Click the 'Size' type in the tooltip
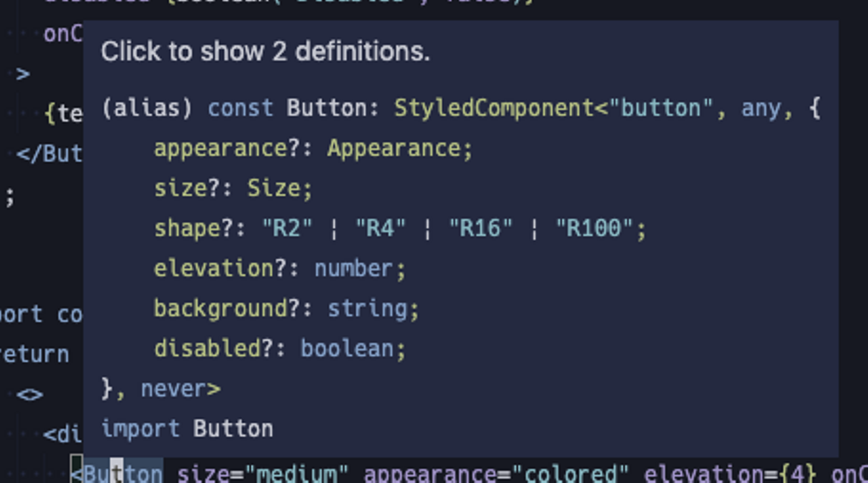 click(x=274, y=188)
